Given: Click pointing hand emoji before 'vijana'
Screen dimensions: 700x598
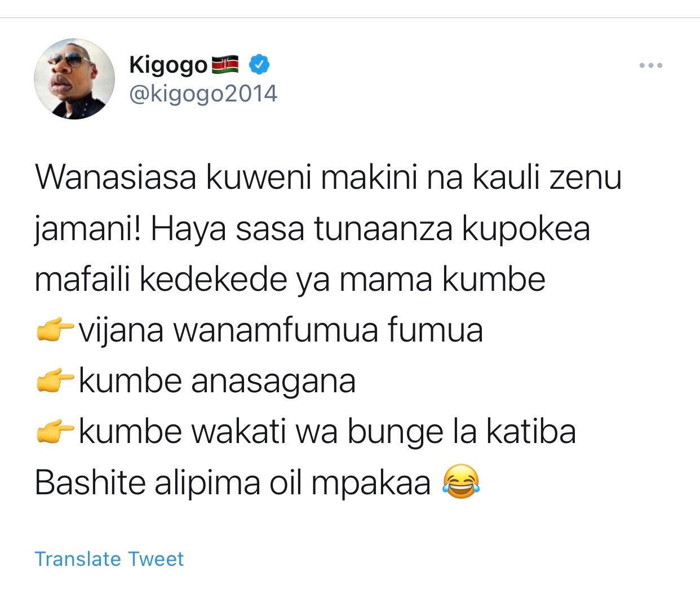Looking at the screenshot, I should [x=55, y=331].
